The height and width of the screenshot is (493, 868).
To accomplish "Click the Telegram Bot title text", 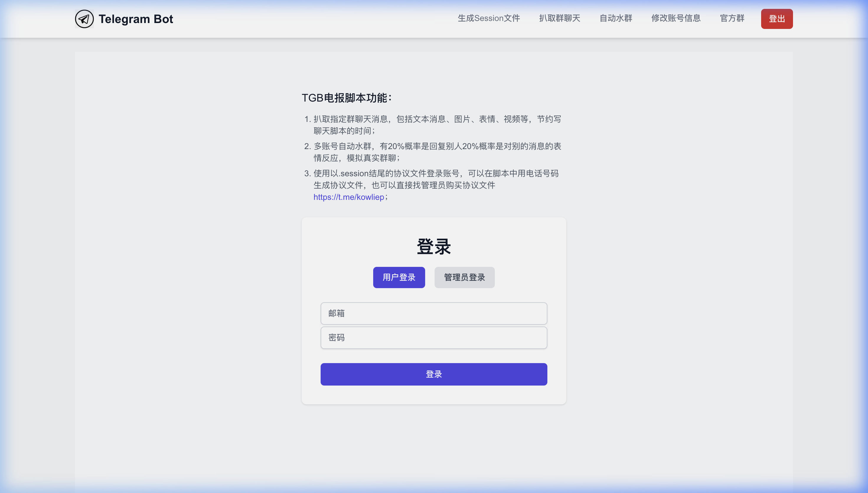I will point(136,19).
